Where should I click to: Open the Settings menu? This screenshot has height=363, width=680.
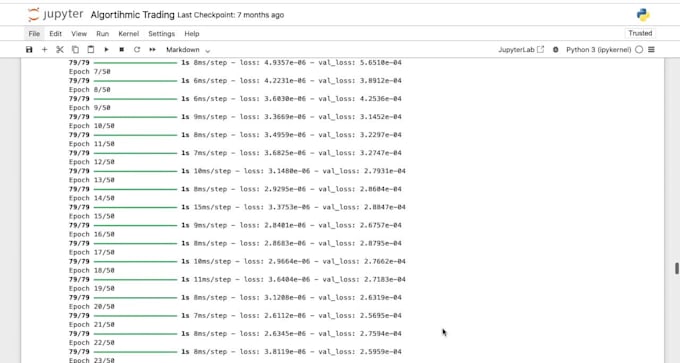tap(161, 33)
